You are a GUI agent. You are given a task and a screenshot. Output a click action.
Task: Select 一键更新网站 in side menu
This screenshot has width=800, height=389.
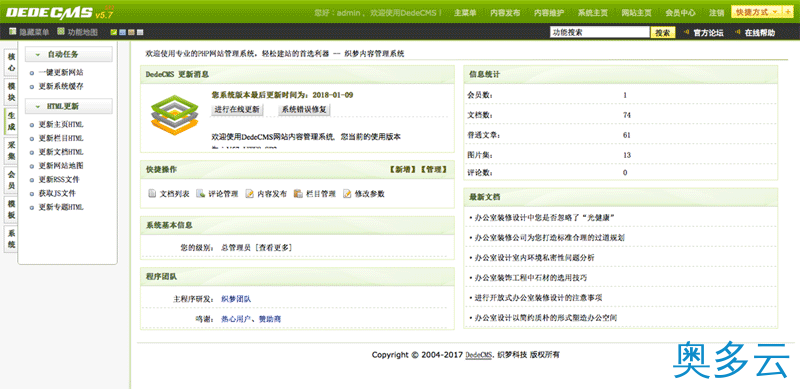click(61, 73)
